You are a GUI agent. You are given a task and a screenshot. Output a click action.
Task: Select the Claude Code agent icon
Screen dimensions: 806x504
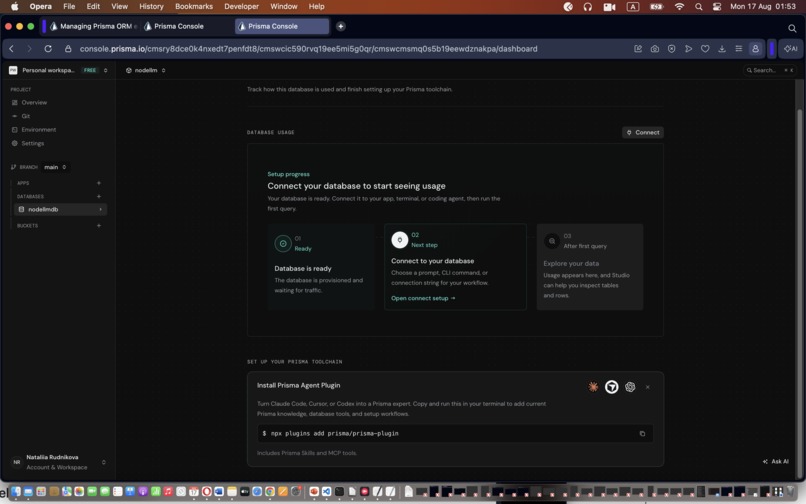coord(593,387)
